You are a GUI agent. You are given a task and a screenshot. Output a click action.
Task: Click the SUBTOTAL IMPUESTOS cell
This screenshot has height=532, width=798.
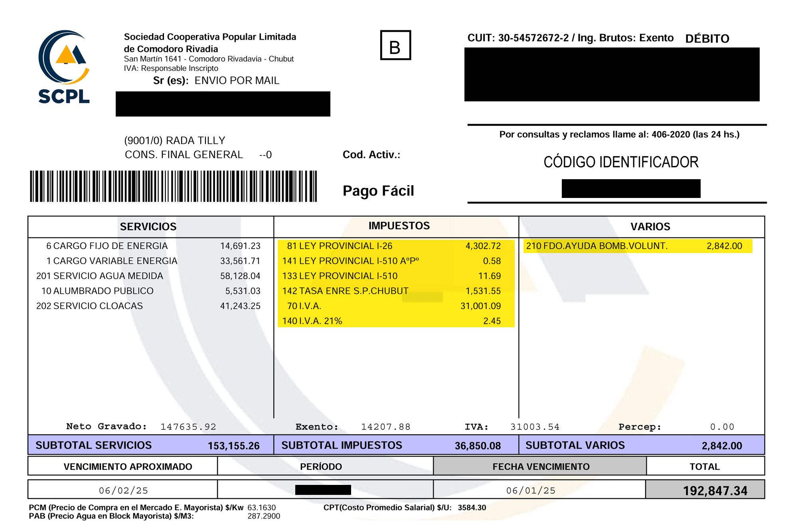(395, 445)
